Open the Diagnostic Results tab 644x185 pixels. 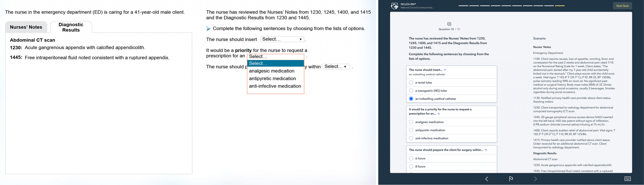coord(71,27)
